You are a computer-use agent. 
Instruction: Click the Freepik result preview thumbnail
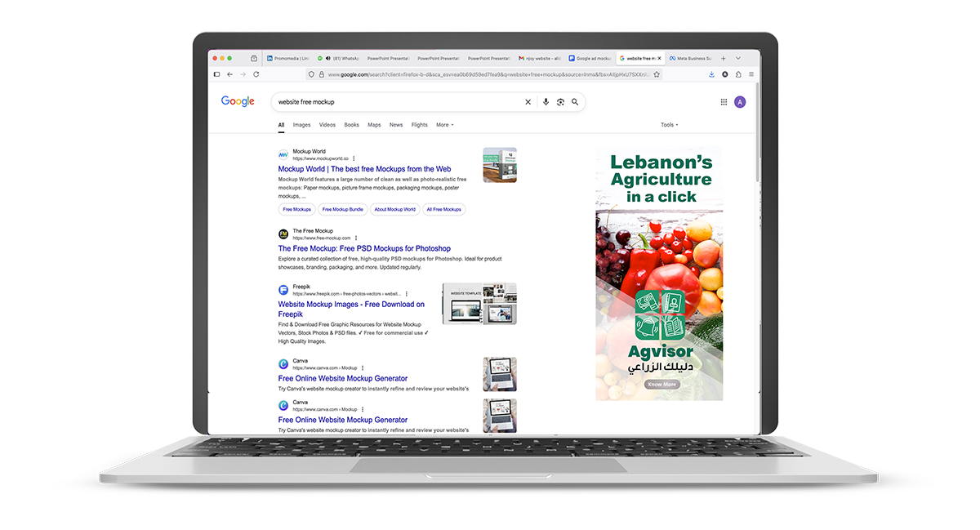[479, 304]
